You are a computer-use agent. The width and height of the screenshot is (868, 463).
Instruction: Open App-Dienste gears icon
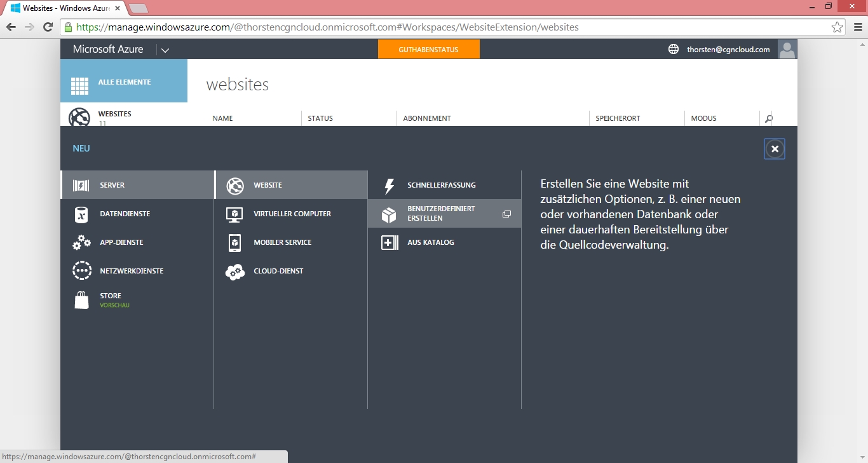[x=81, y=242]
